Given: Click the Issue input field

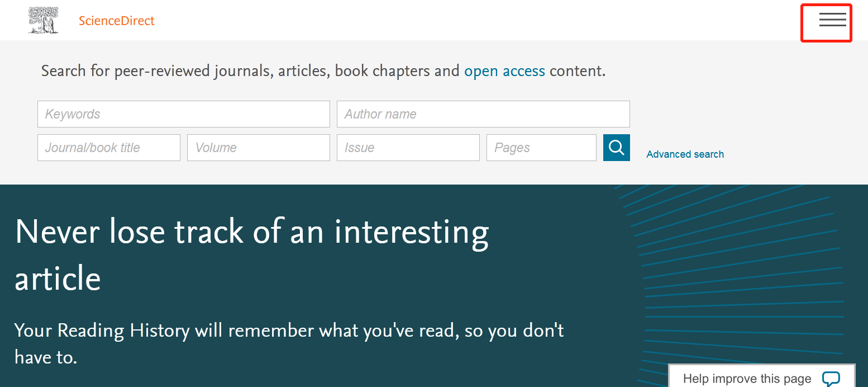Looking at the screenshot, I should click(408, 148).
